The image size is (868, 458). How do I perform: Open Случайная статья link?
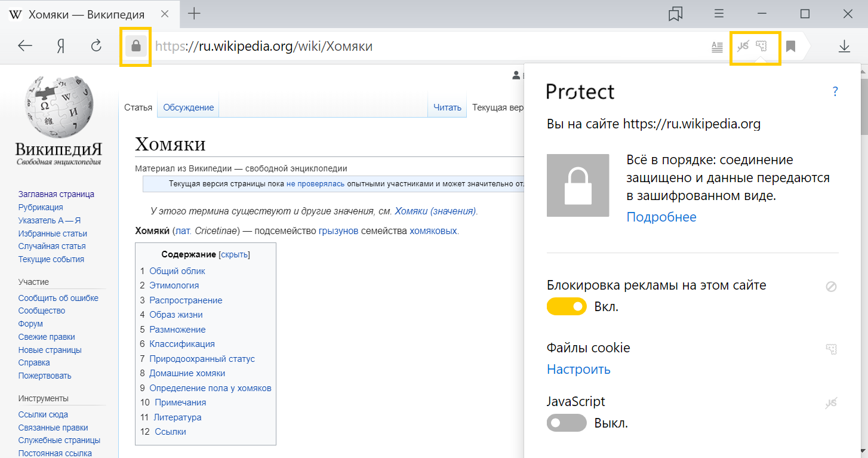[52, 246]
